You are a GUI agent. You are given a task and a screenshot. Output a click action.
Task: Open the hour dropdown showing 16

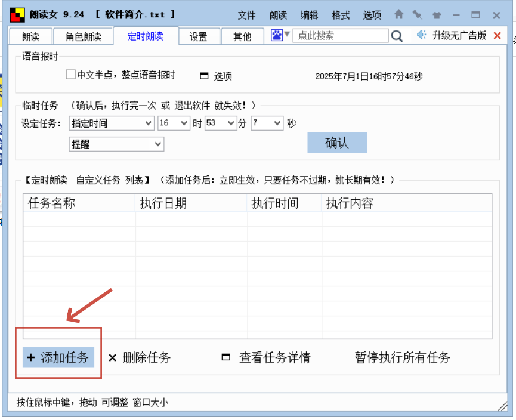[x=183, y=123]
